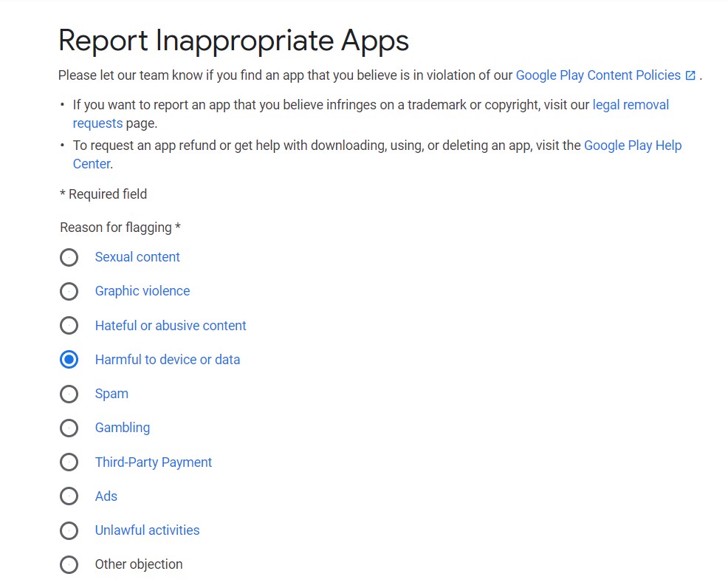Click the selected Harmful to device radio button
The height and width of the screenshot is (588, 728).
point(69,360)
